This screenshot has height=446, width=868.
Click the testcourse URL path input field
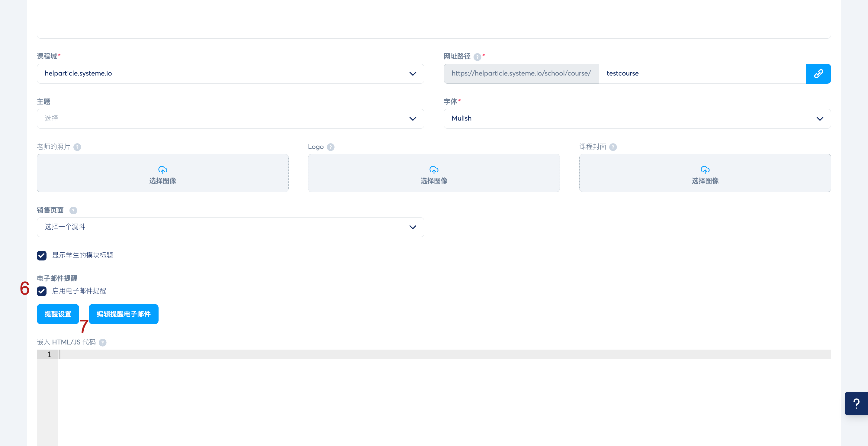point(702,73)
